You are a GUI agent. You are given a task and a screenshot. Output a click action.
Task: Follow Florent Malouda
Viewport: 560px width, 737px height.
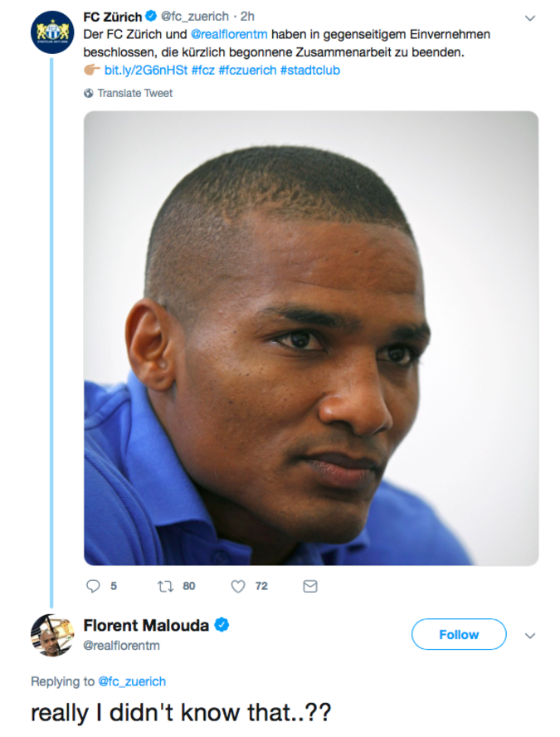458,634
